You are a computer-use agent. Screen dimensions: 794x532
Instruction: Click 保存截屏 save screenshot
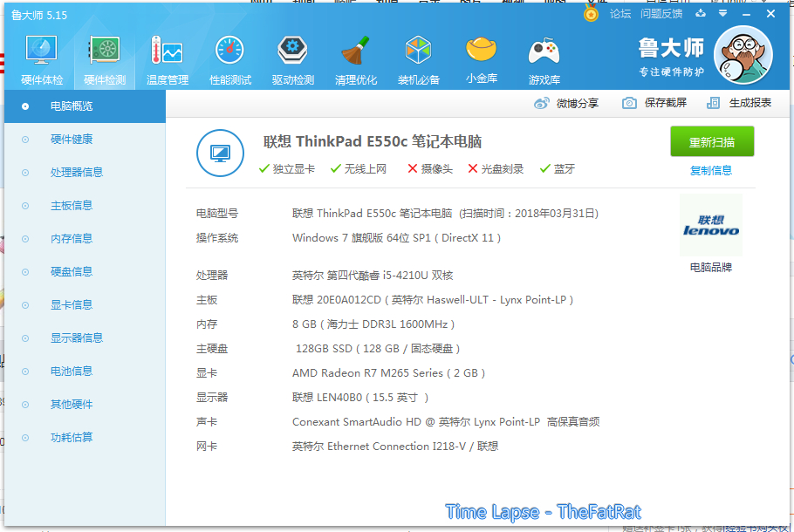[x=654, y=103]
